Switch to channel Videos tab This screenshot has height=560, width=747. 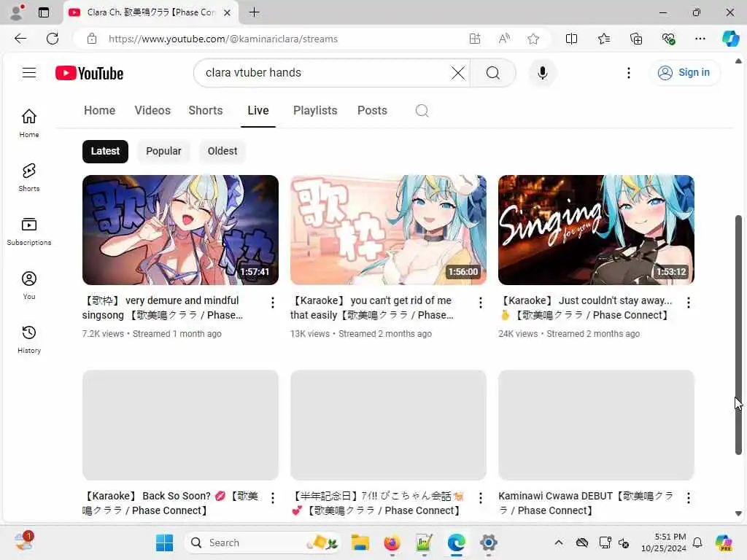pos(152,111)
